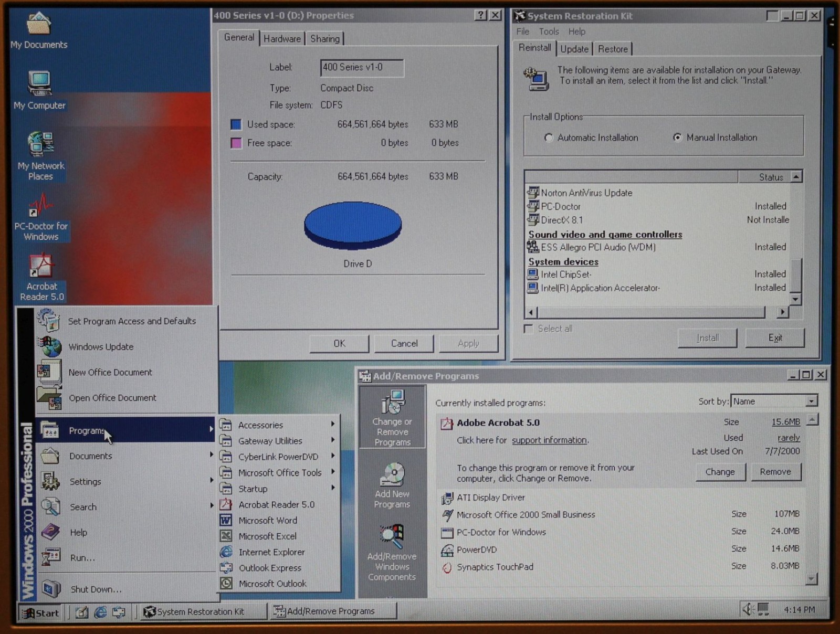Toggle the Select all checkbox
Screen dimensions: 840x634
(529, 329)
